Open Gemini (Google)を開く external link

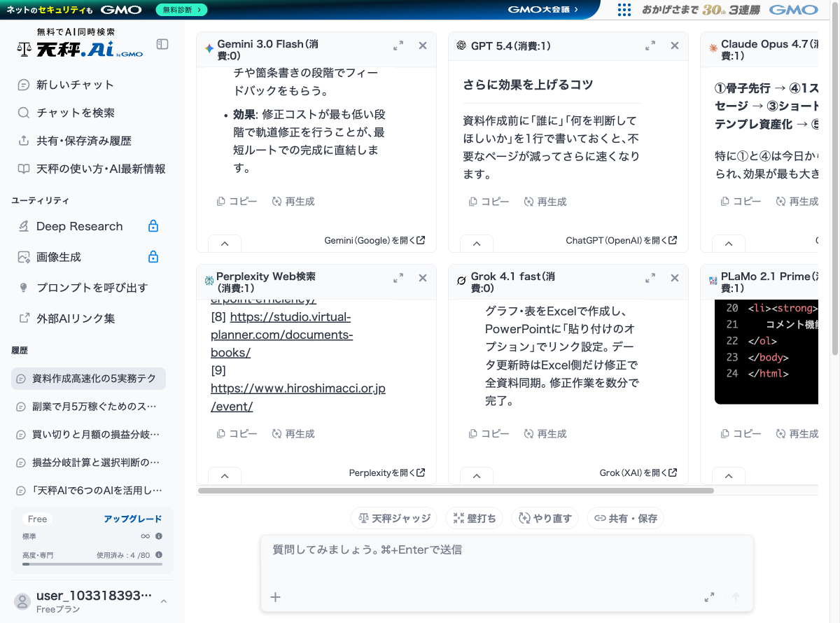pyautogui.click(x=374, y=240)
